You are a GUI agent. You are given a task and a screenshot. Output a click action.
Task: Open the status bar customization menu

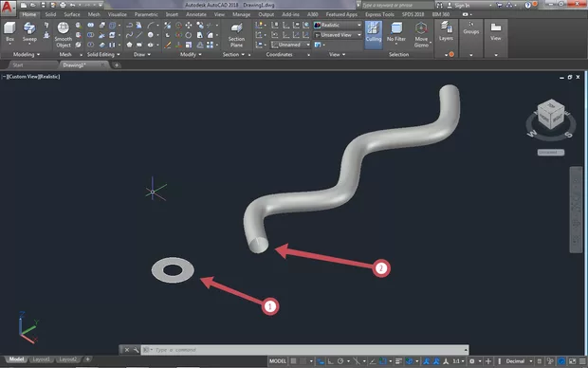[582, 360]
